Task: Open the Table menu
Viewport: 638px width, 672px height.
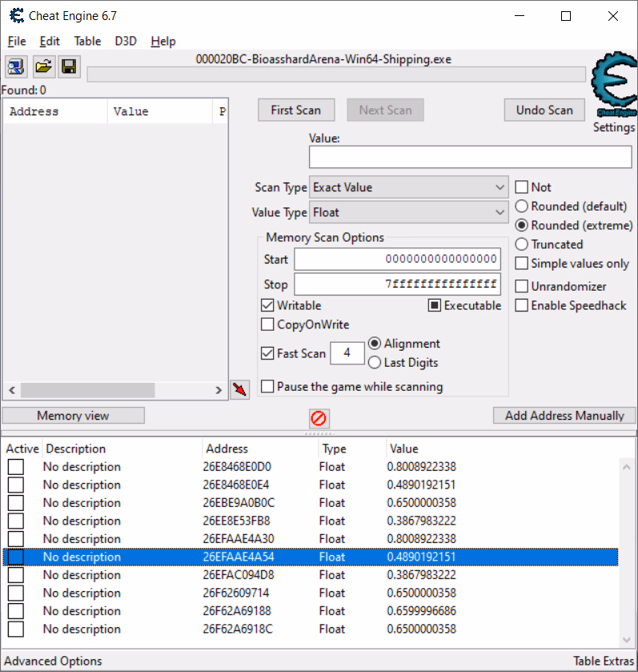Action: 87,42
